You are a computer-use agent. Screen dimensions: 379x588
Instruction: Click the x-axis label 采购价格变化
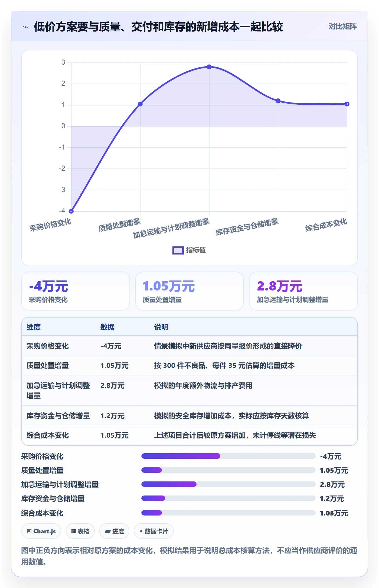tap(50, 225)
